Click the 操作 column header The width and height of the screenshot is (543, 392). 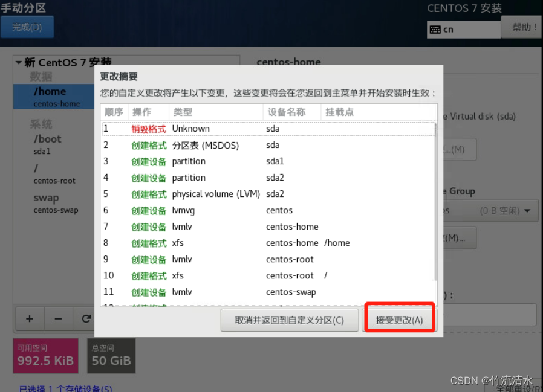click(x=148, y=112)
